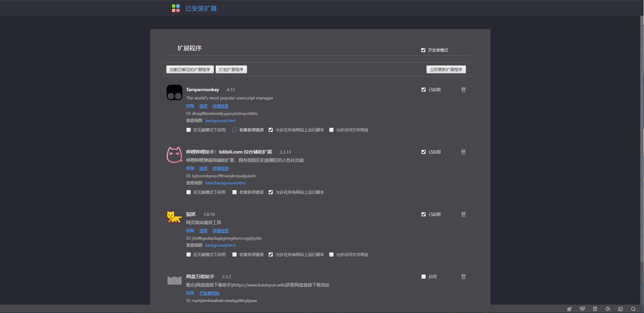Open Tampermonkey 权限 link

point(190,106)
